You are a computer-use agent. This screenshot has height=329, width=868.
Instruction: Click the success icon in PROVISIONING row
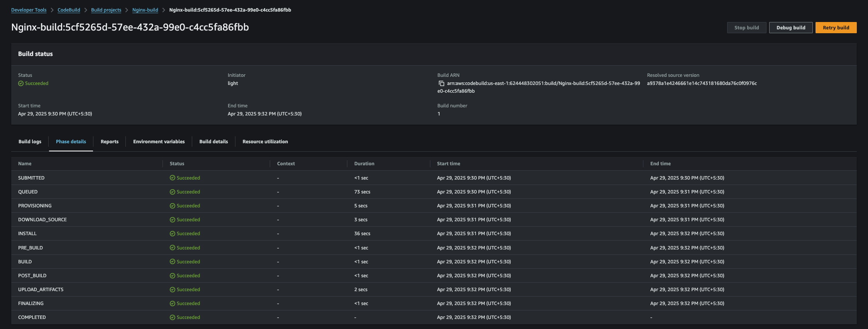[173, 206]
